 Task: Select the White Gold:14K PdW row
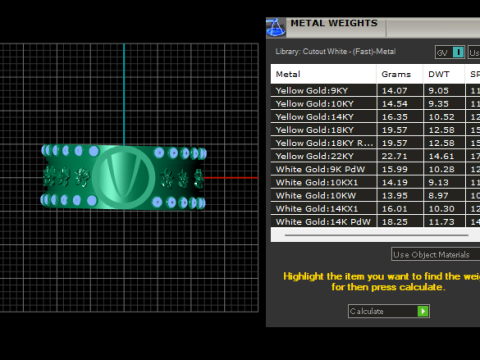(x=375, y=222)
